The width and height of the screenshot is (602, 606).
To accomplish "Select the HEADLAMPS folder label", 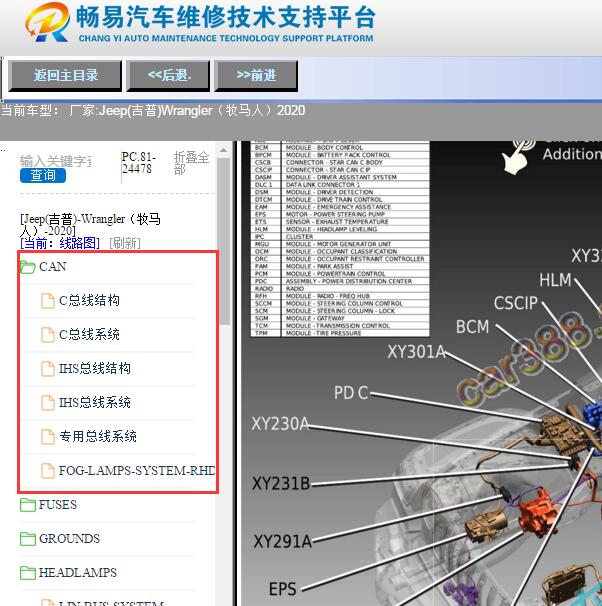I will click(78, 573).
